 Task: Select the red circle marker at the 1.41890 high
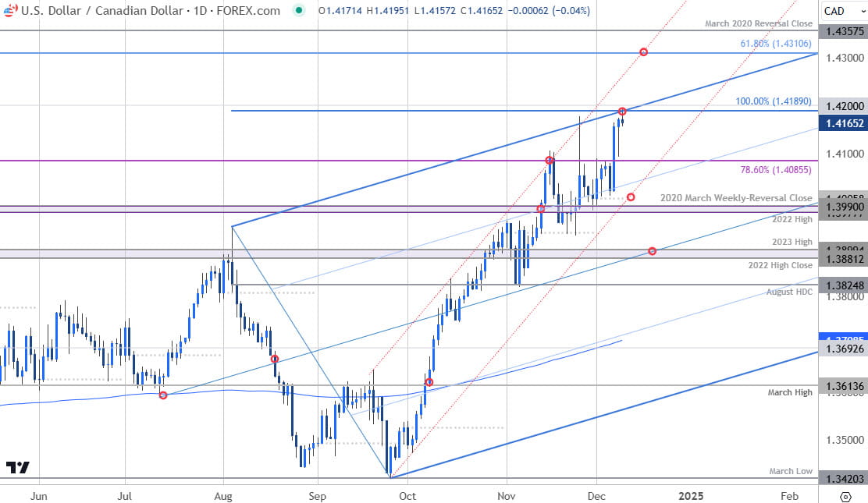coord(622,111)
